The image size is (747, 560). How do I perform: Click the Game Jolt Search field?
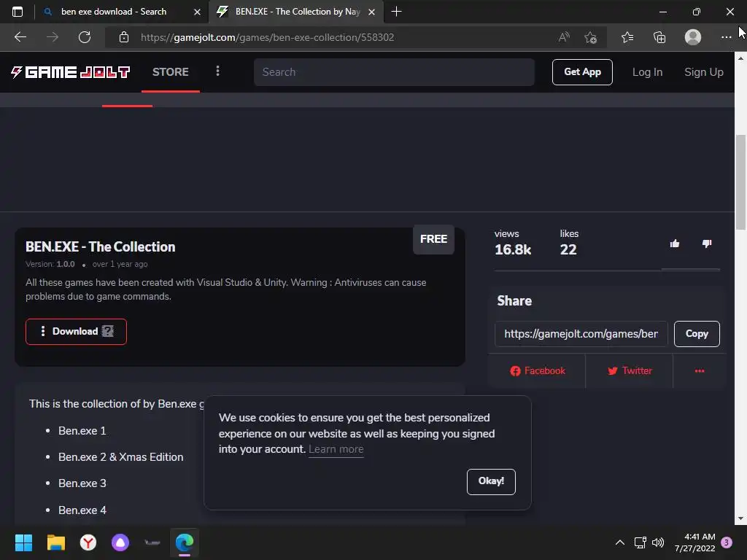pos(394,72)
